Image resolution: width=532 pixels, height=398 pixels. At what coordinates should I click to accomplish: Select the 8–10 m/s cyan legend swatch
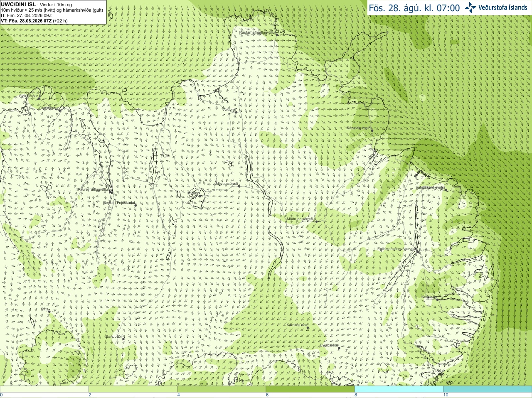(399, 389)
